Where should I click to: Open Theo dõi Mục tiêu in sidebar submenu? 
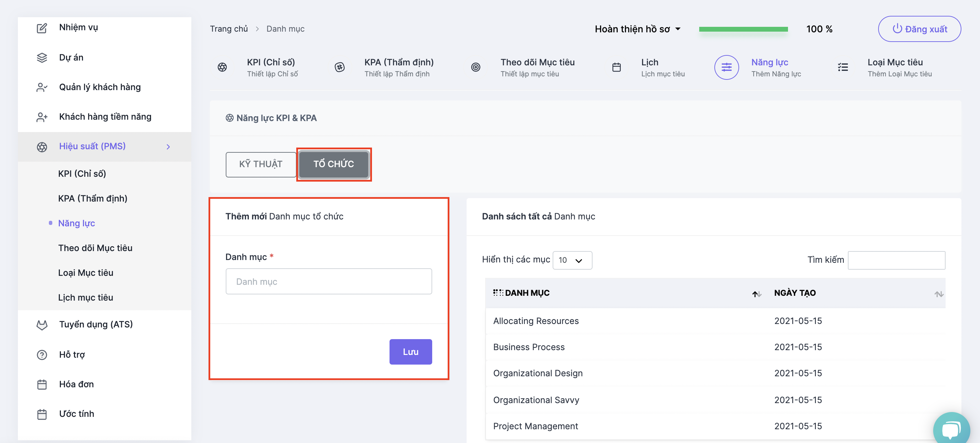[x=95, y=248]
